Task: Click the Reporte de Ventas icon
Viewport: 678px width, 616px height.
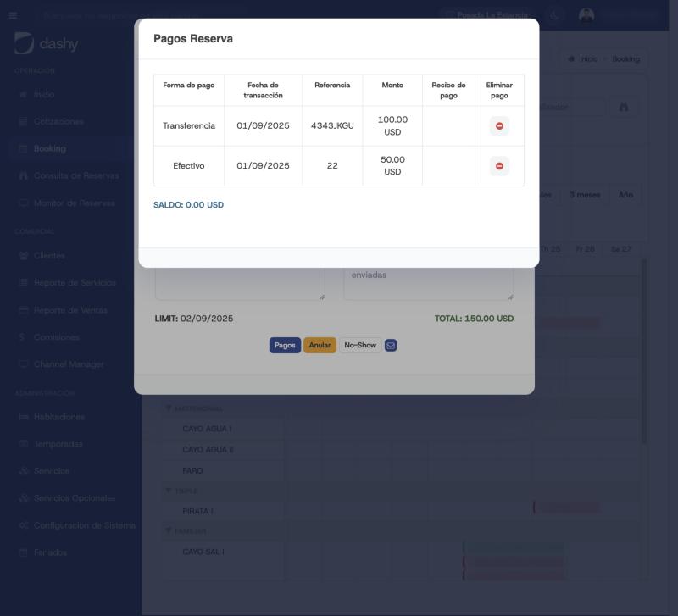Action: [x=24, y=310]
